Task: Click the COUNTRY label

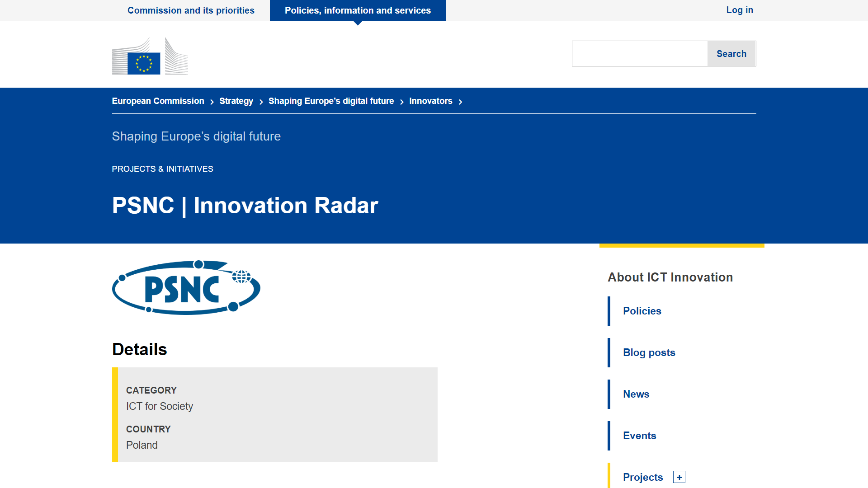Action: pyautogui.click(x=148, y=429)
